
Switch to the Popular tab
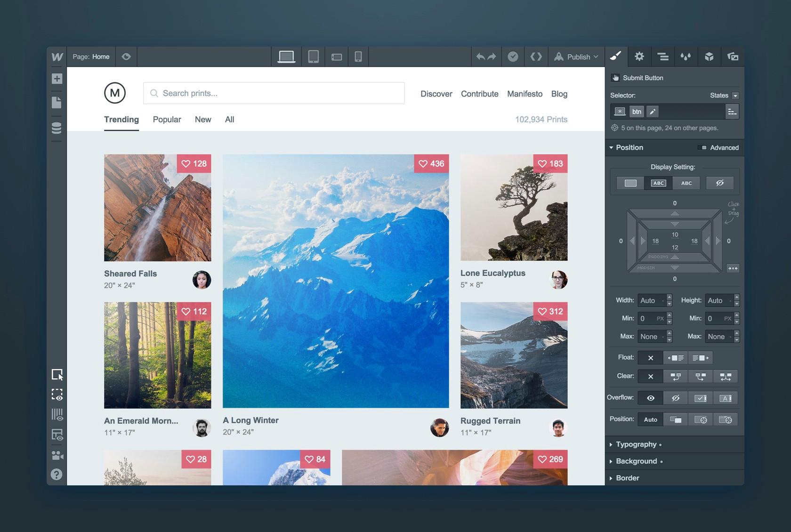click(167, 120)
